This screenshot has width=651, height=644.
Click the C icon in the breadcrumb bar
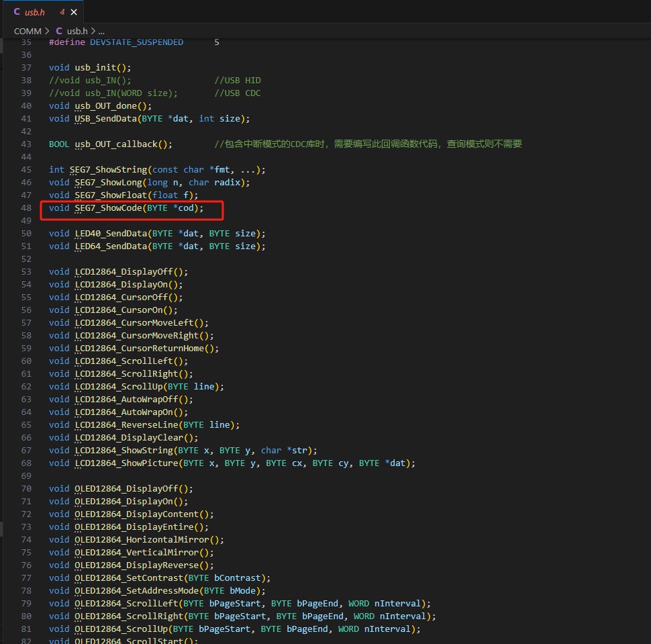pyautogui.click(x=59, y=31)
